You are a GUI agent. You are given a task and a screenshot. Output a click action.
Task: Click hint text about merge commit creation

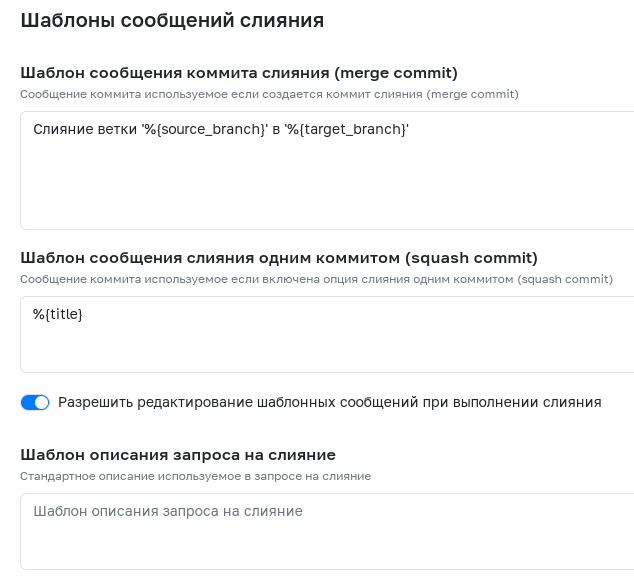coord(269,94)
